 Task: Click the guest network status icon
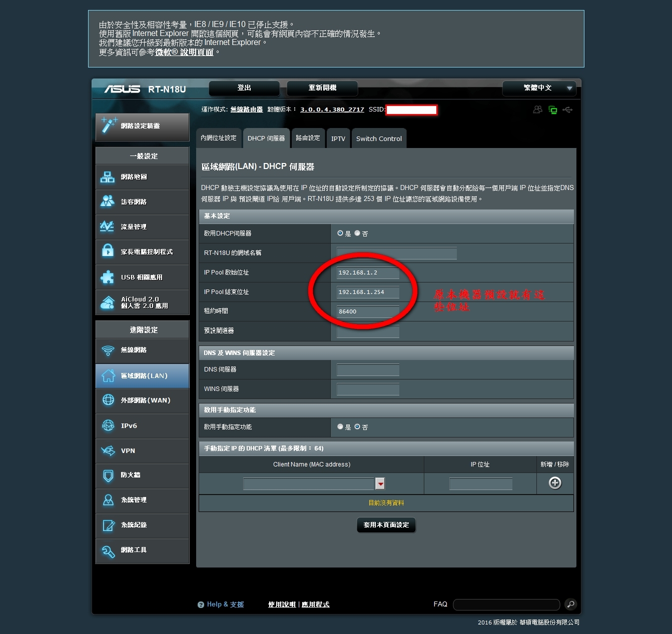pos(538,109)
